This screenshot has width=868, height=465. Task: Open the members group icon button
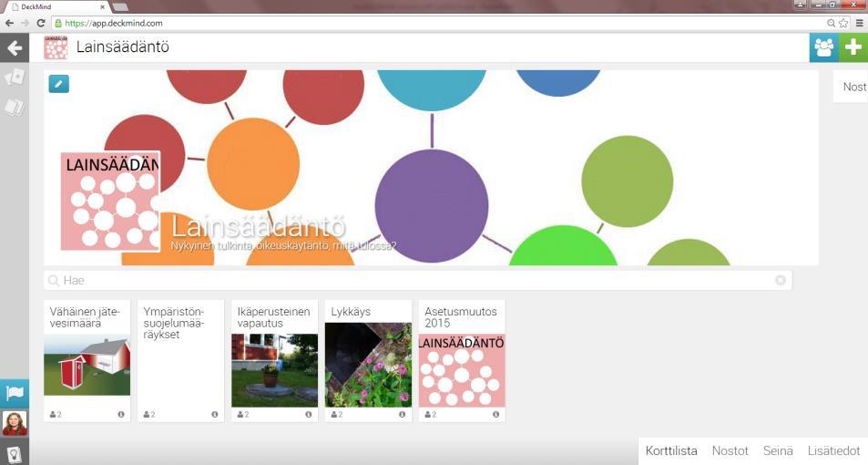[823, 47]
